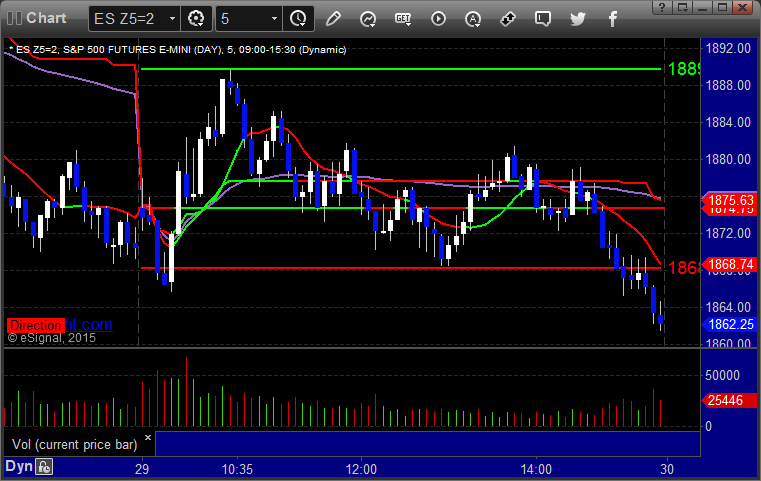Click the 1864.00 price axis label

[x=728, y=307]
